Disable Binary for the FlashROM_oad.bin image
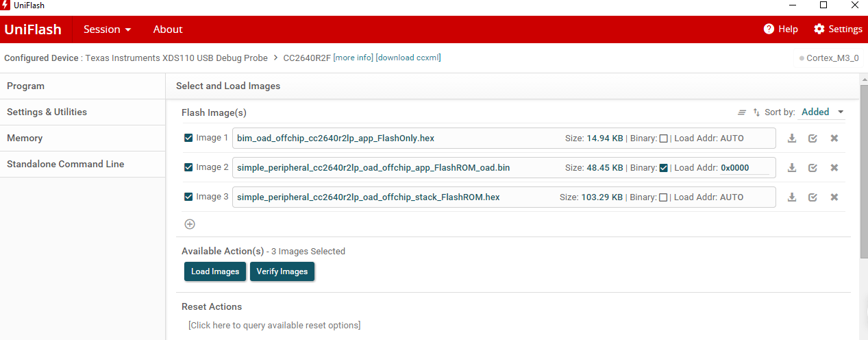Viewport: 868px width, 340px height. pyautogui.click(x=663, y=168)
